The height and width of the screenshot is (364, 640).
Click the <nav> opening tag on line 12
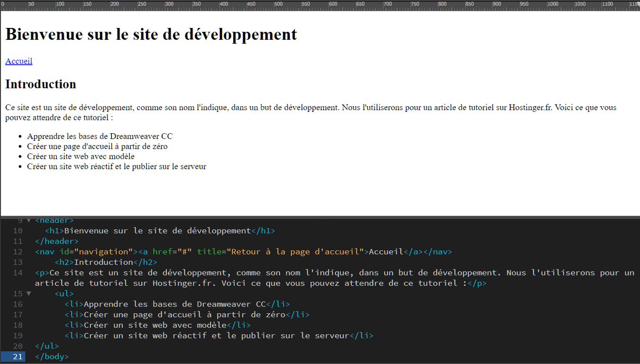(45, 251)
